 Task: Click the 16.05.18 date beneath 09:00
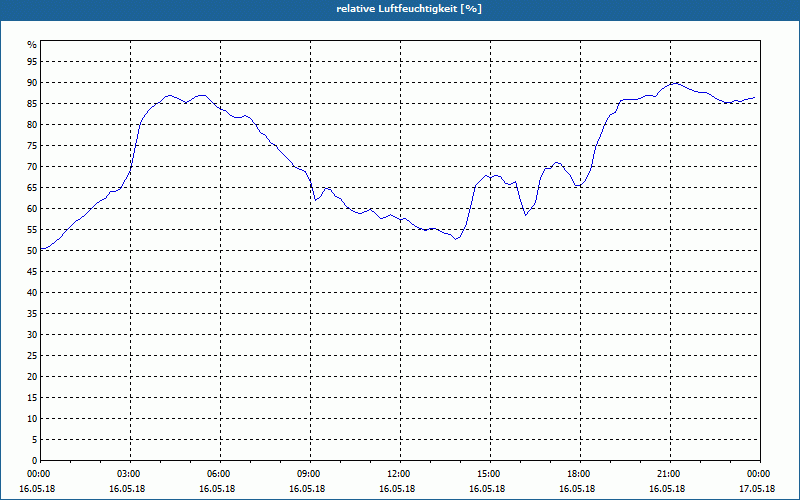[307, 489]
